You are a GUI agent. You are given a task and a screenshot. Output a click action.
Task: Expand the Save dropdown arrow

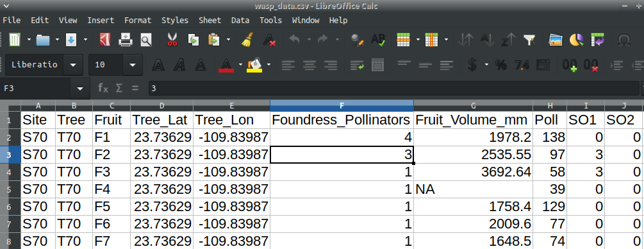85,40
